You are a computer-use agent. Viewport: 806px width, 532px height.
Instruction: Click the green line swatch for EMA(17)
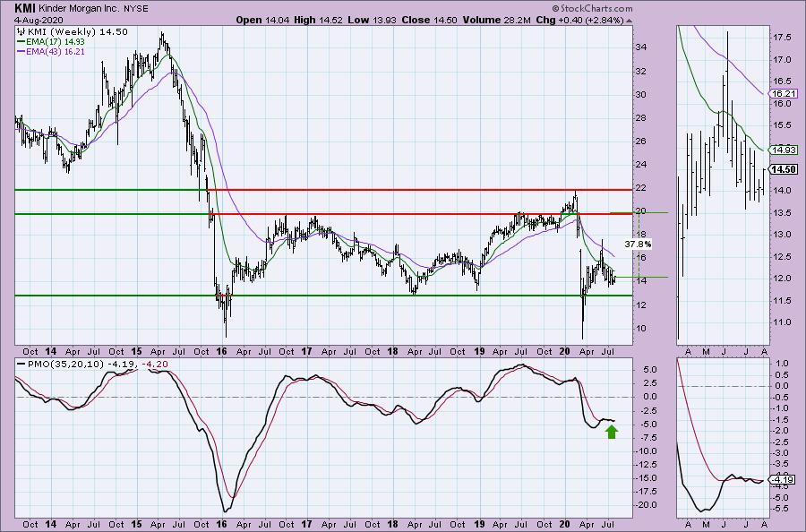coord(21,41)
